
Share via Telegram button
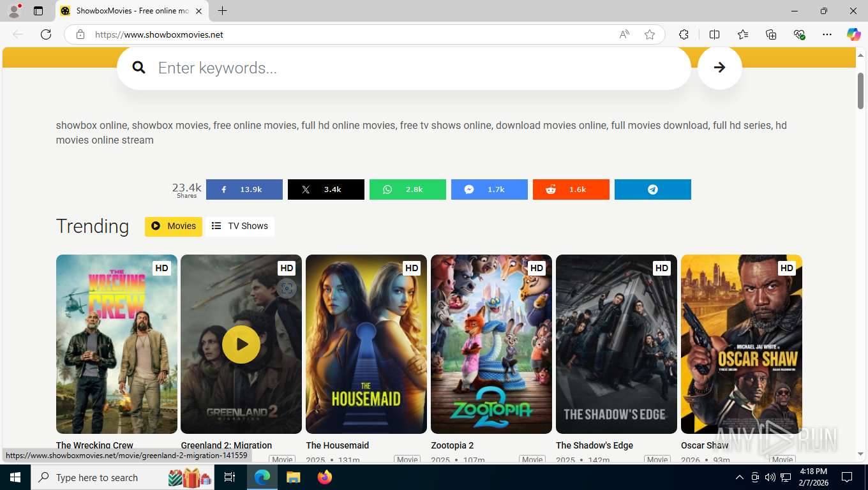[652, 189]
